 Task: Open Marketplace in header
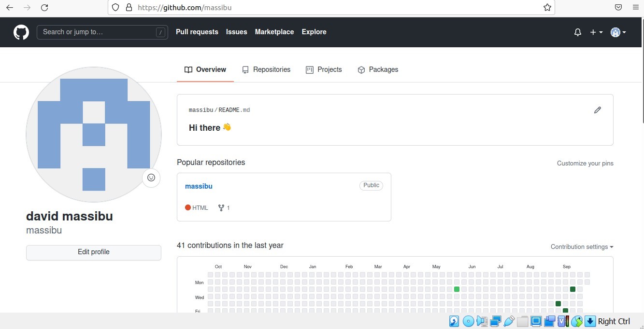point(274,32)
